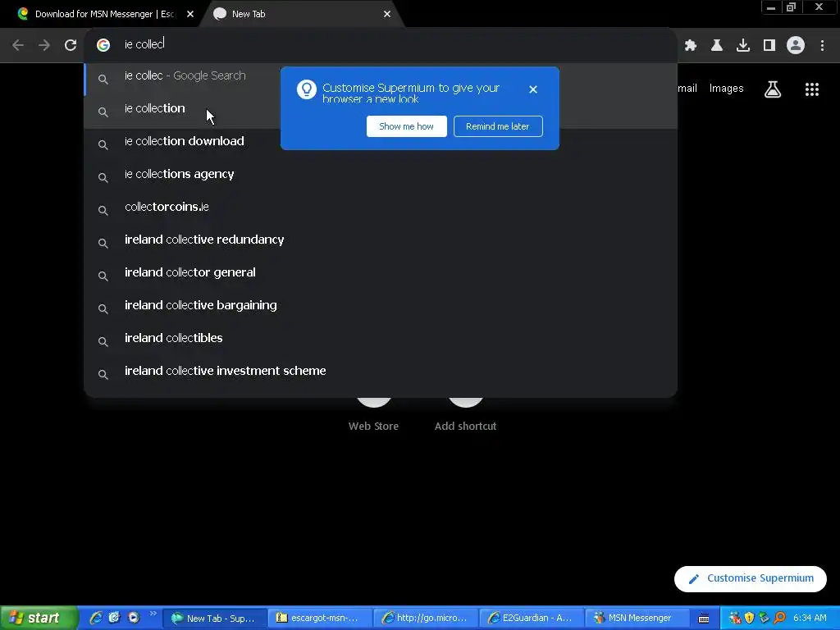
Task: Reload the page with the refresh icon
Action: pos(71,45)
